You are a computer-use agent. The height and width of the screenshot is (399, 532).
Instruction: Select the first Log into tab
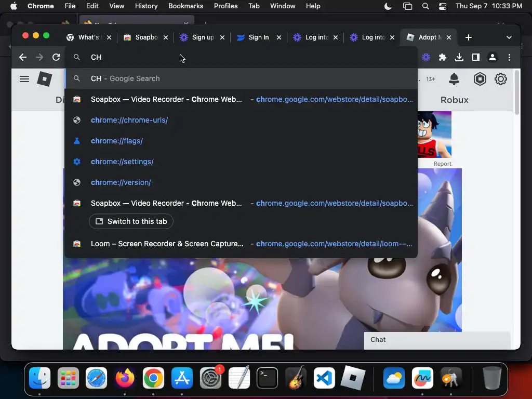[x=316, y=37]
